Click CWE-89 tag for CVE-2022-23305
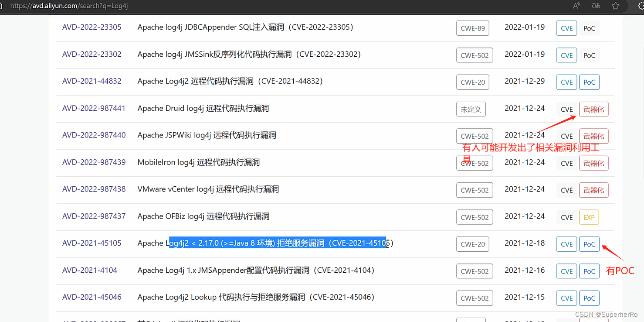The image size is (644, 322). pos(473,28)
